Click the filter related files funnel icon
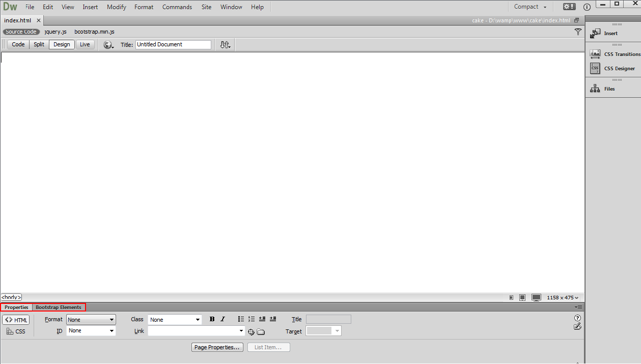This screenshot has height=364, width=641. coord(578,32)
